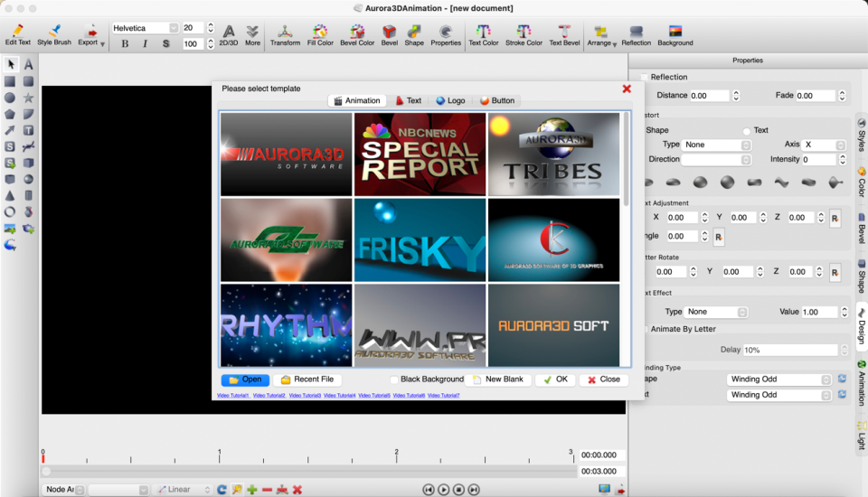Open the first Winding Odd dropdown
This screenshot has width=868, height=497.
[778, 380]
